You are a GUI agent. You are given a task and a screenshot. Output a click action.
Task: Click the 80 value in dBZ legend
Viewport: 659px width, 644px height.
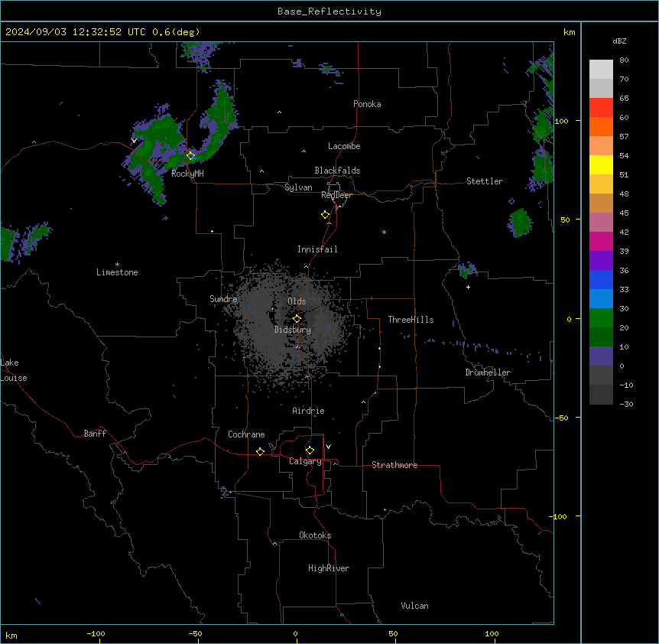click(x=624, y=60)
